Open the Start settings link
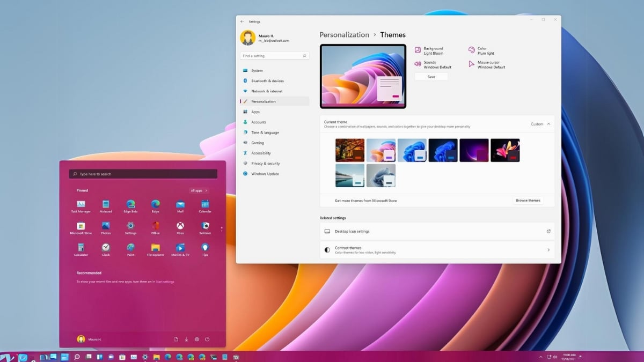The width and height of the screenshot is (644, 362). click(165, 282)
